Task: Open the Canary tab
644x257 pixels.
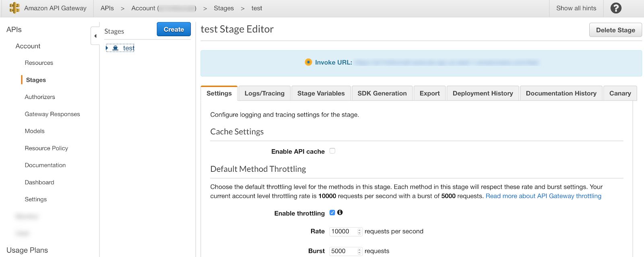Action: (620, 93)
